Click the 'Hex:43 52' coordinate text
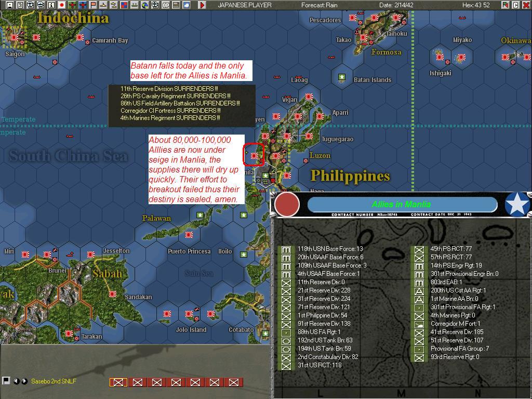The image size is (532, 399). tap(476, 5)
